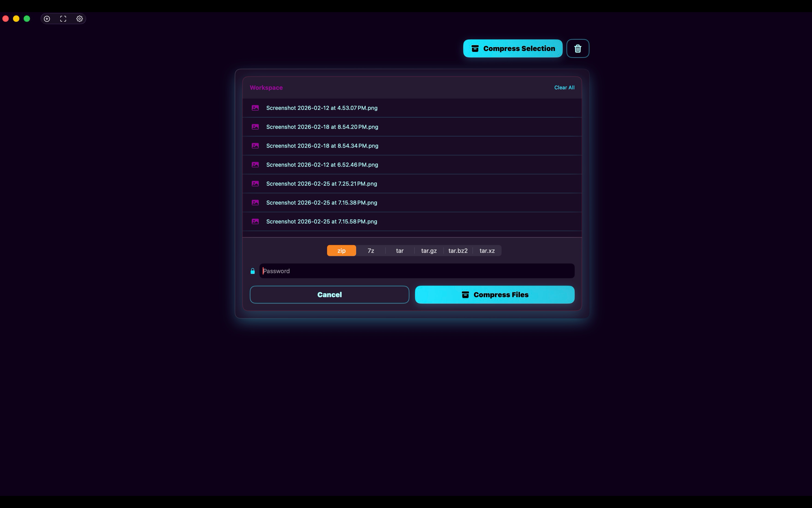Minimize the window with the yellow button
Image resolution: width=812 pixels, height=508 pixels.
tap(16, 19)
